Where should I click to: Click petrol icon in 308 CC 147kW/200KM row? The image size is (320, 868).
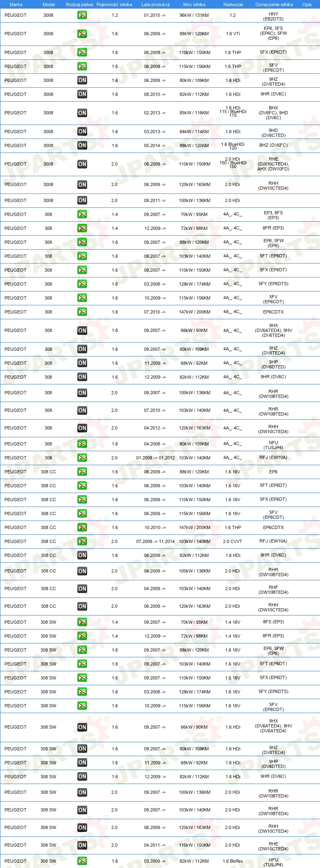tap(82, 527)
